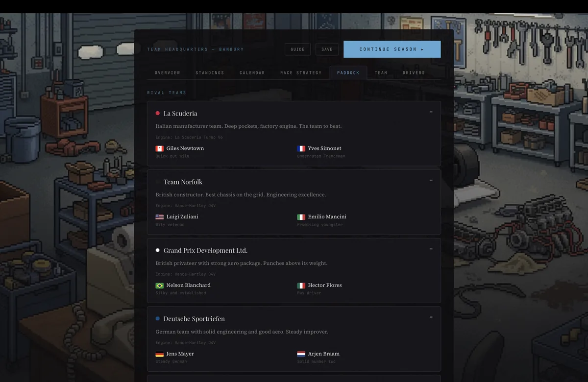Click the 'Solid number two' driver note
This screenshot has width=588, height=382.
pos(317,362)
